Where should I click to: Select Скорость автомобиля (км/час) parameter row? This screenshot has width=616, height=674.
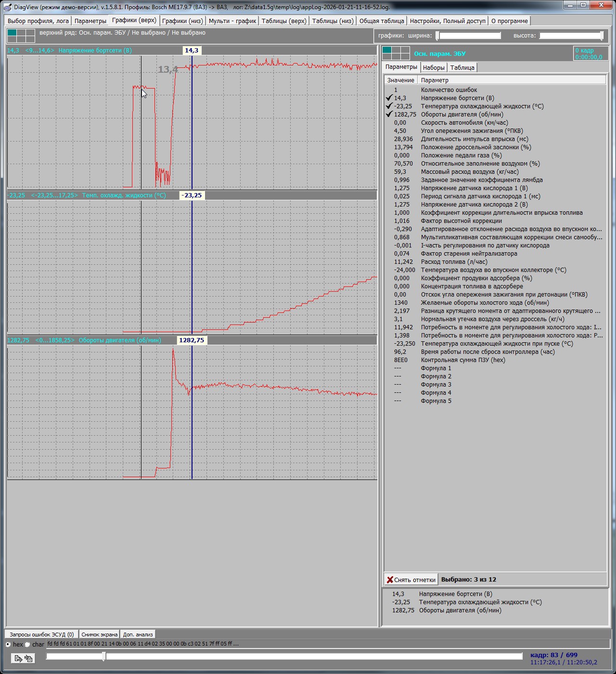pos(464,123)
